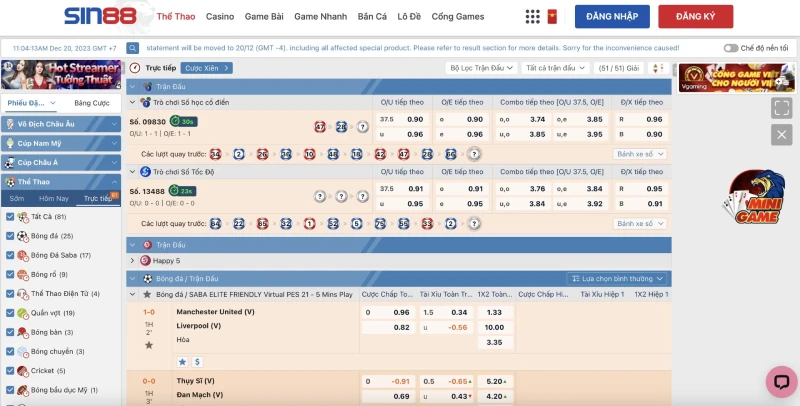Click the fullscreen expand icon
This screenshot has height=406, width=800.
pyautogui.click(x=781, y=108)
